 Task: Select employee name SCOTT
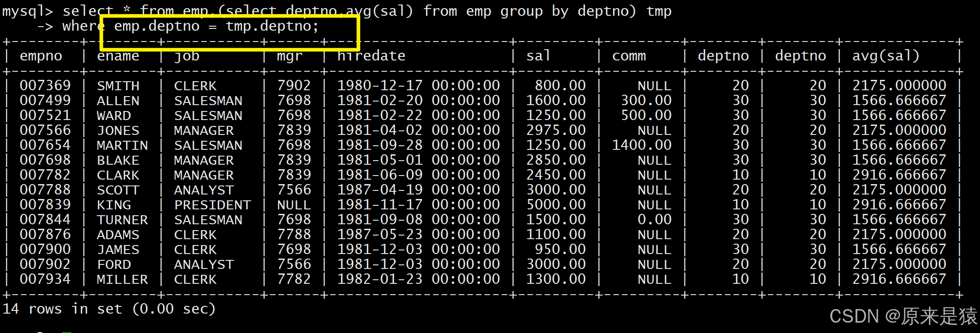tap(118, 190)
